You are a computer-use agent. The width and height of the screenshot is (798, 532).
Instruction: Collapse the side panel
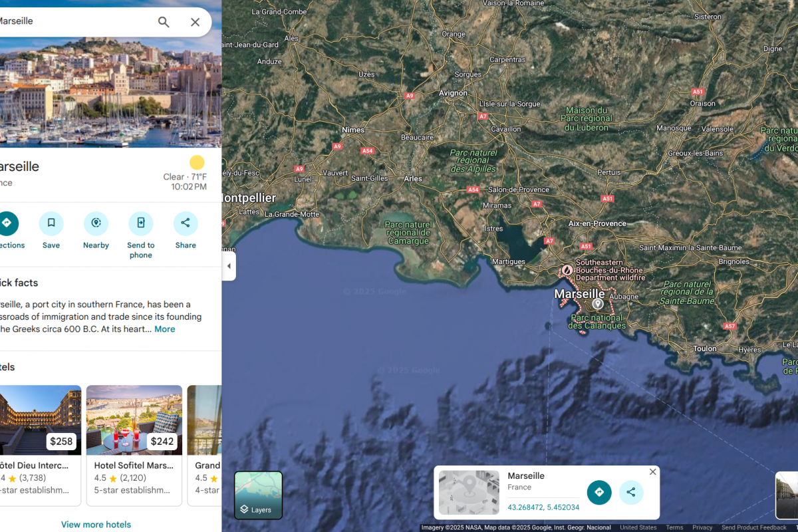pos(229,266)
